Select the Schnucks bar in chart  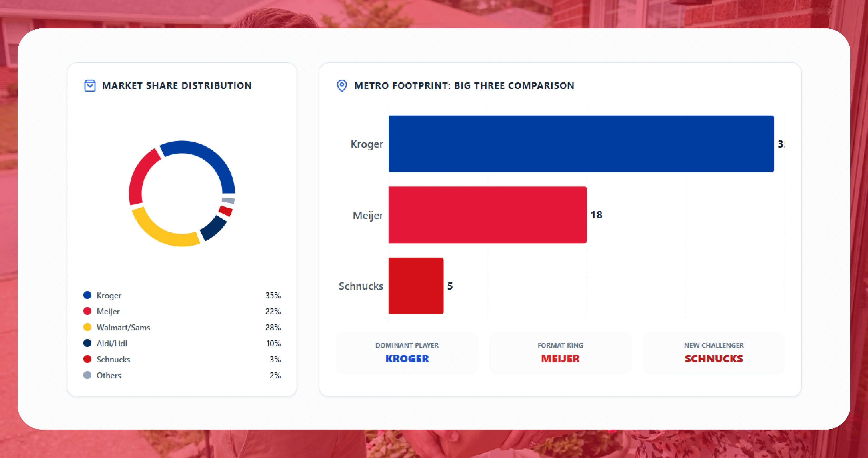416,286
